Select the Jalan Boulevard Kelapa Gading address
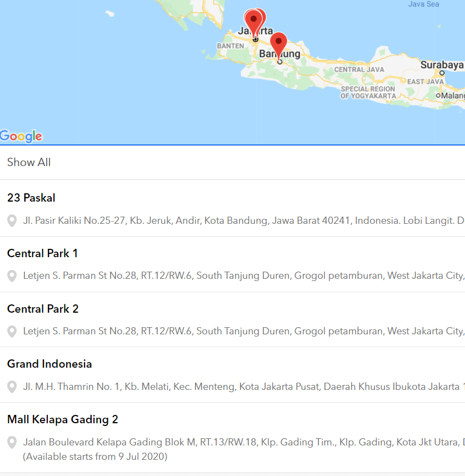 [x=243, y=442]
